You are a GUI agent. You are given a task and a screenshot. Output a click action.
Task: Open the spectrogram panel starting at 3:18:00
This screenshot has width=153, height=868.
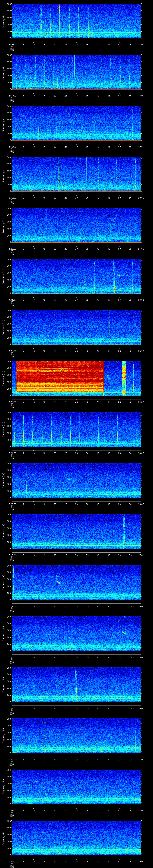[x=76, y=123]
